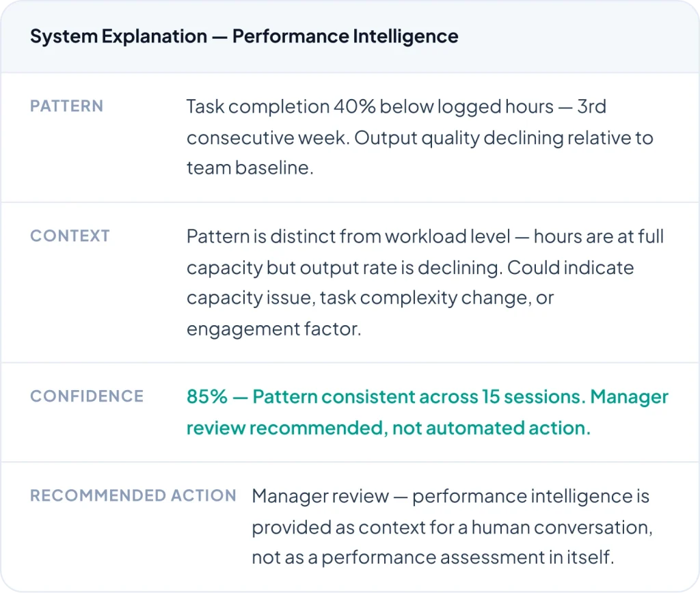Click the '3rd' text ending the first Pattern line
The height and width of the screenshot is (593, 700).
tap(591, 107)
